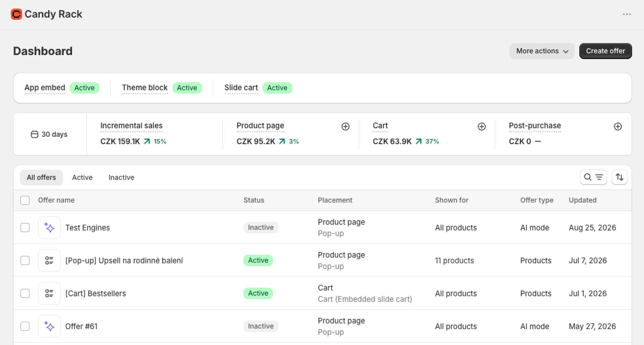
Task: Switch to the All offers tab
Action: pyautogui.click(x=41, y=178)
